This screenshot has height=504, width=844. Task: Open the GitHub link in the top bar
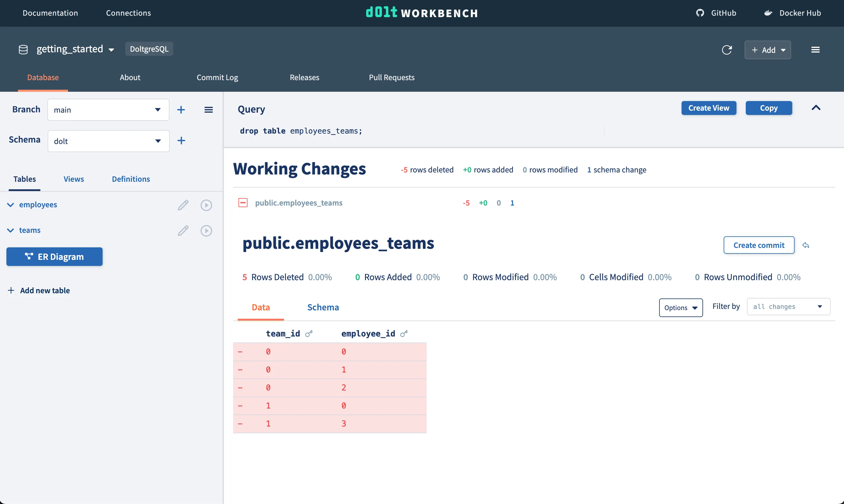pos(716,13)
